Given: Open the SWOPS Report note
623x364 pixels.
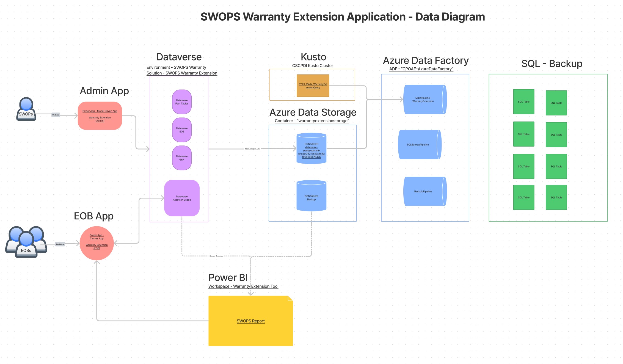Looking at the screenshot, I should [x=250, y=321].
